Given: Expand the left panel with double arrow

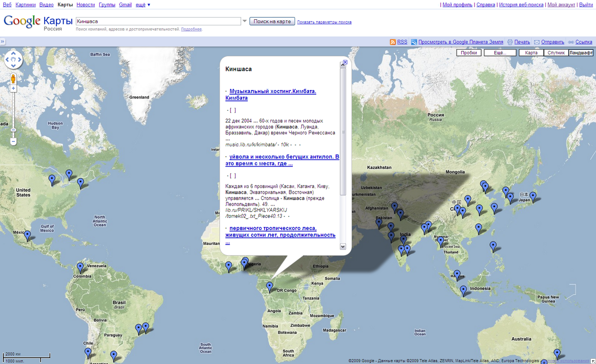Looking at the screenshot, I should tap(3, 42).
